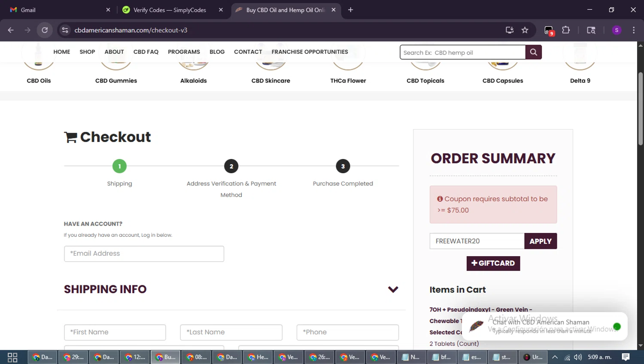The image size is (644, 364).
Task: Open the PROGRAMS menu item
Action: click(x=184, y=52)
